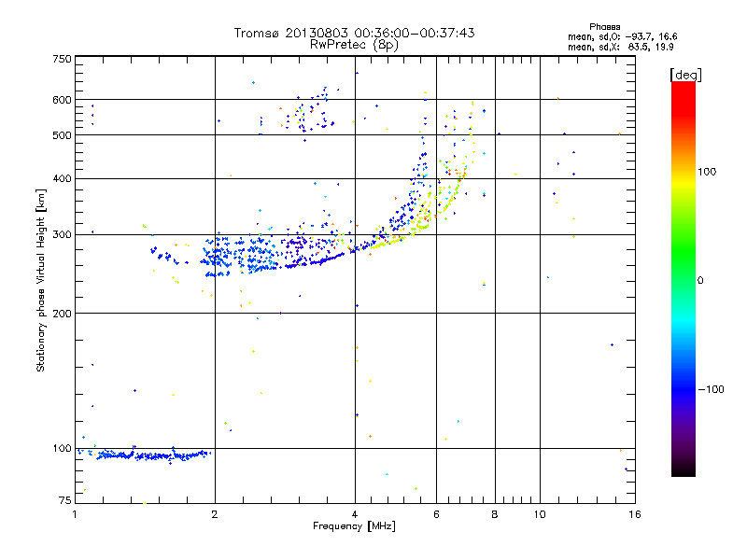Click the 600 tick label on the height axis

click(x=62, y=100)
